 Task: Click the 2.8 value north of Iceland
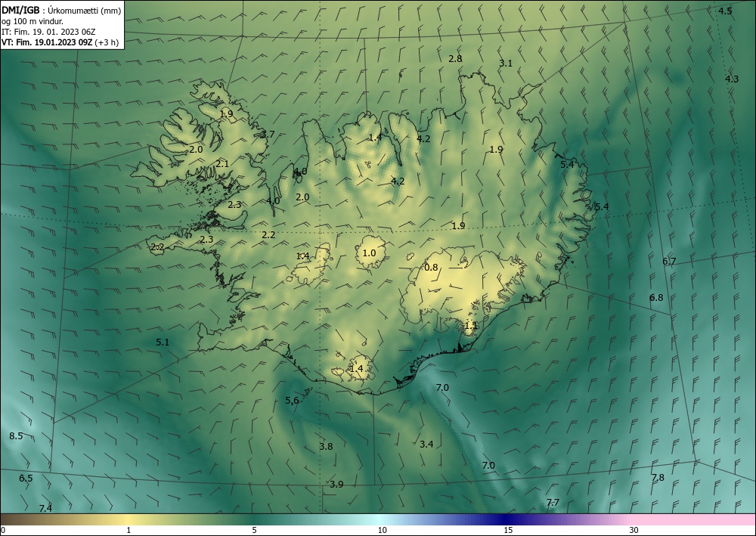coord(455,59)
